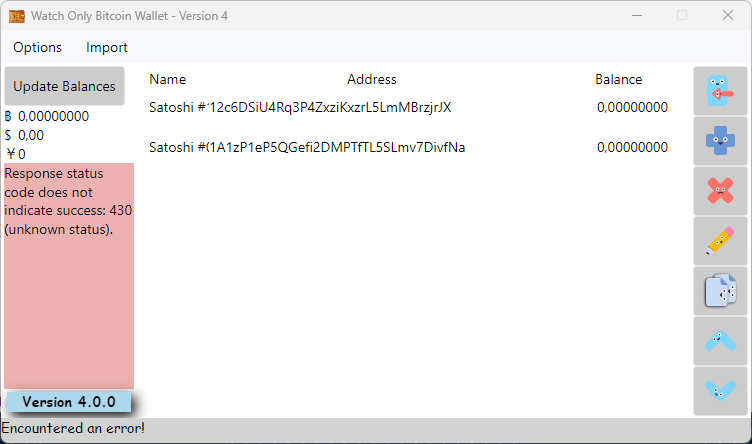Click the pink error message panel

pyautogui.click(x=69, y=276)
